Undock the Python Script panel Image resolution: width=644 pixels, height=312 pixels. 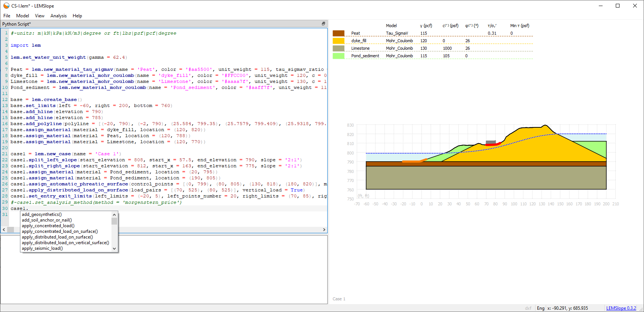tap(323, 24)
